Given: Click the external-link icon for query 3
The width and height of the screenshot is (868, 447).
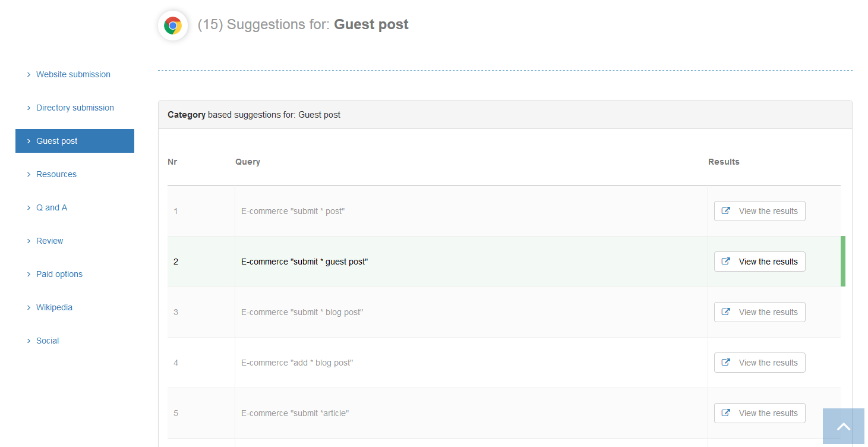Looking at the screenshot, I should (x=725, y=311).
